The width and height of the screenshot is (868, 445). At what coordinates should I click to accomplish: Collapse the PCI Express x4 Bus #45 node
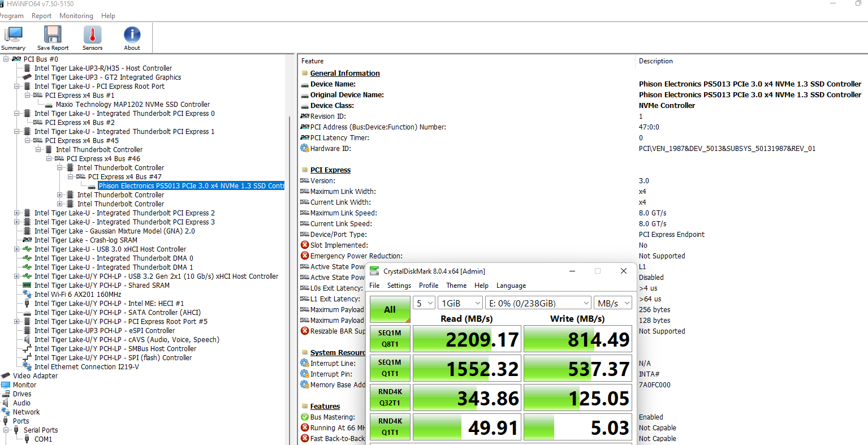click(28, 140)
